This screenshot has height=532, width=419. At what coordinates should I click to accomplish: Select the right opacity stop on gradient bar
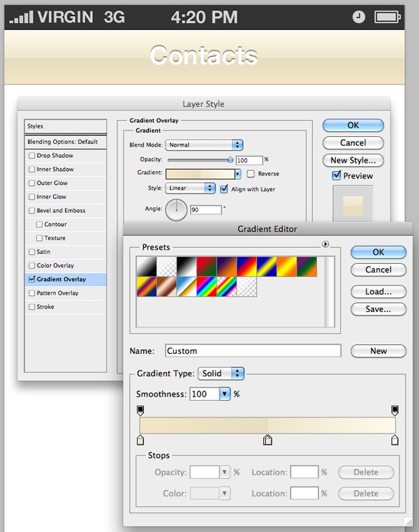395,411
